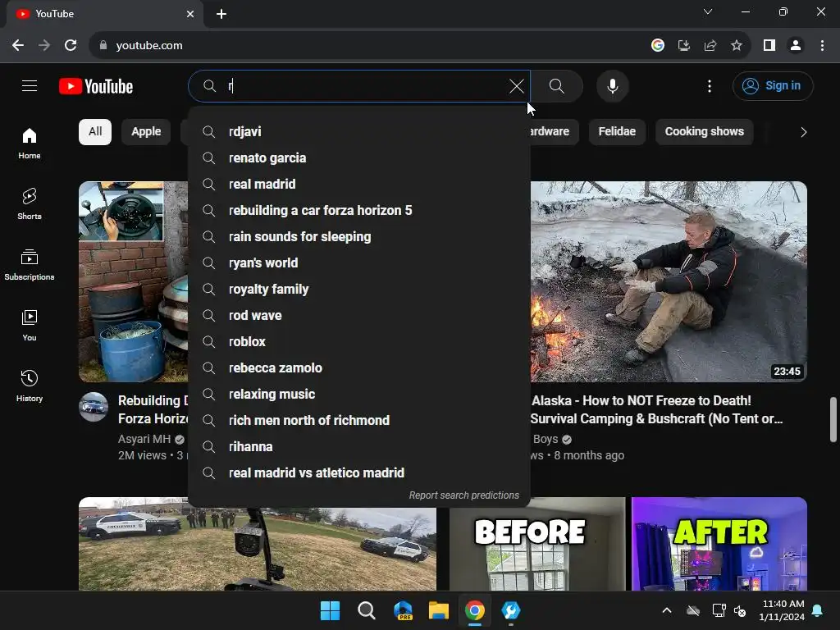This screenshot has width=840, height=630.
Task: Click Report search predictions link
Action: point(464,495)
